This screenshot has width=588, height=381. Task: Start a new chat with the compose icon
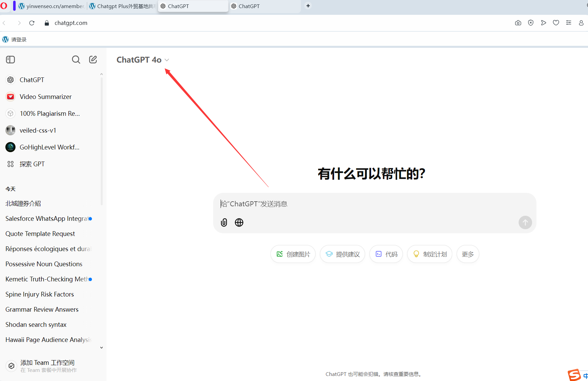pyautogui.click(x=93, y=60)
